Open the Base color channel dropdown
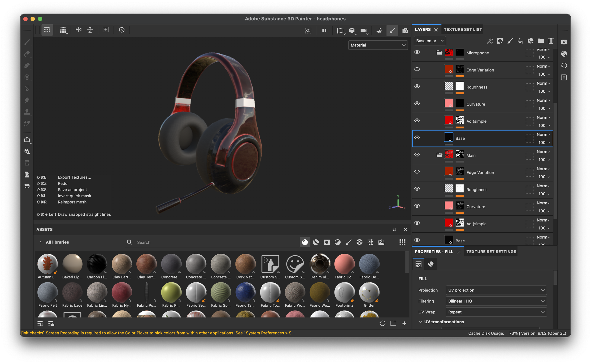The width and height of the screenshot is (591, 364). pyautogui.click(x=430, y=41)
